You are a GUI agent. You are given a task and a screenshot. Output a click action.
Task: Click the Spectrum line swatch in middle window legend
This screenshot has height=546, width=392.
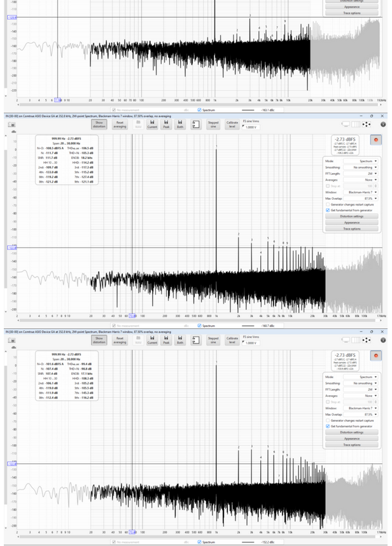click(x=248, y=326)
